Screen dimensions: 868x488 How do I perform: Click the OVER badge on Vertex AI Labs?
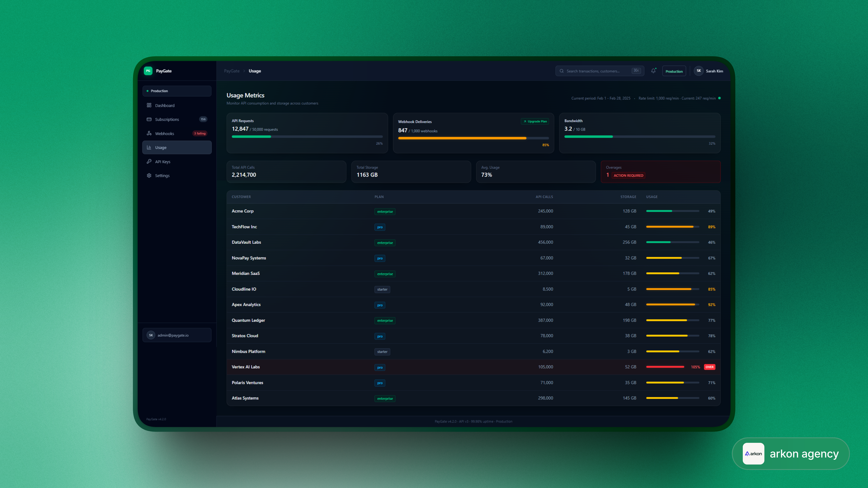pyautogui.click(x=710, y=367)
